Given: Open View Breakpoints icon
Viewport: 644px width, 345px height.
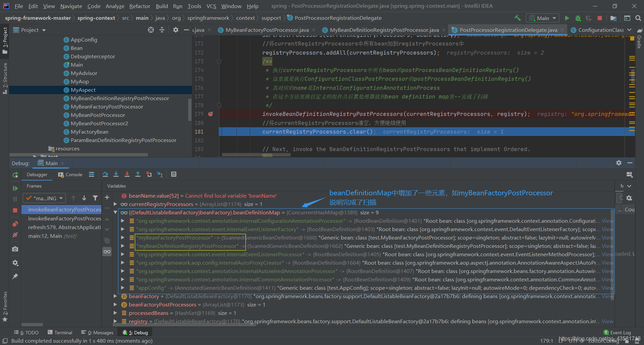Looking at the screenshot, I should click(x=15, y=224).
